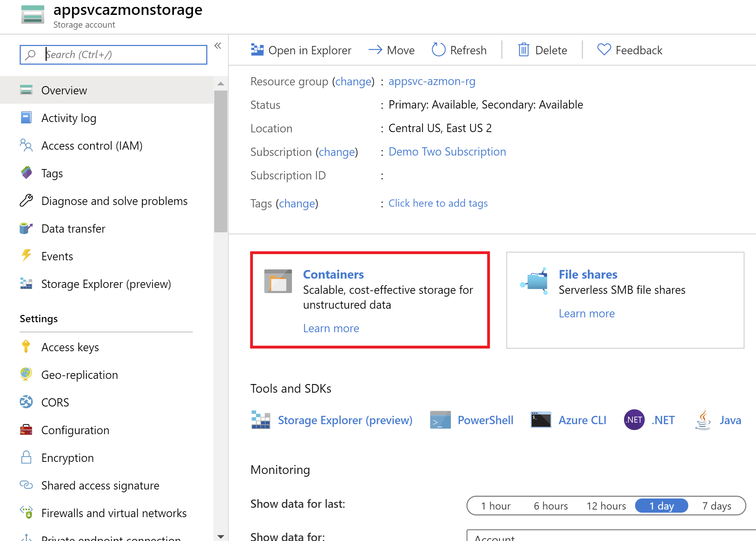Click here to add tags link
The height and width of the screenshot is (541, 756).
(438, 203)
